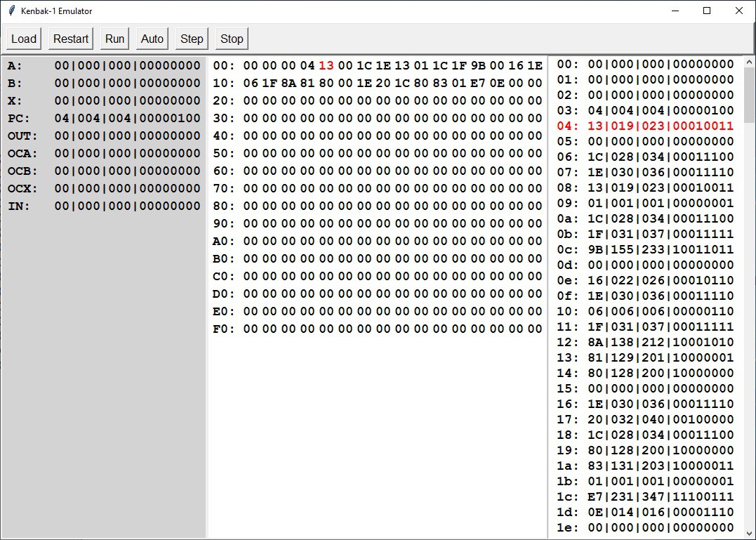The height and width of the screenshot is (540, 756).
Task: Click the 8A byte in hex dump
Action: click(x=289, y=83)
